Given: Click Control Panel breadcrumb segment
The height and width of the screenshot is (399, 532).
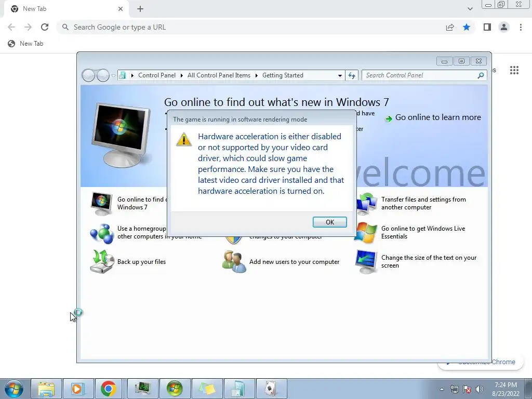Looking at the screenshot, I should (157, 75).
